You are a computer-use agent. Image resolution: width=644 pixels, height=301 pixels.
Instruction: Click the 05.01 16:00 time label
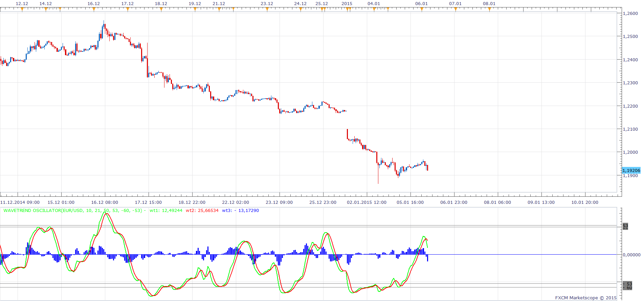click(410, 202)
